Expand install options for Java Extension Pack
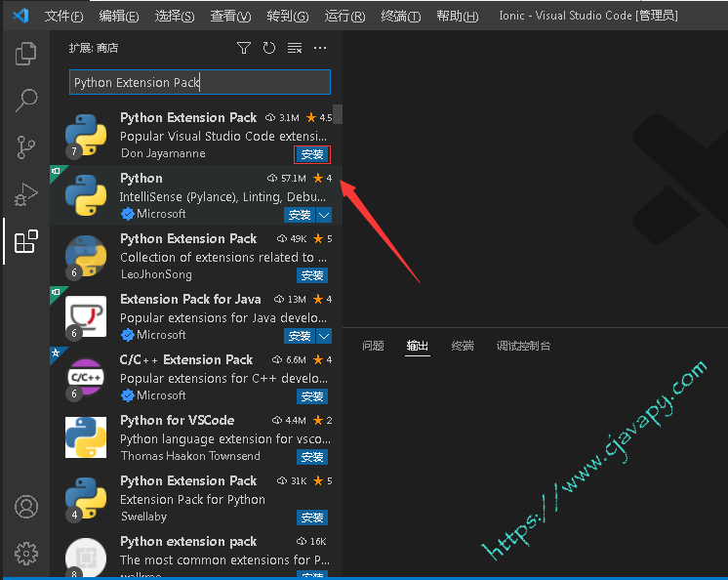 click(324, 336)
